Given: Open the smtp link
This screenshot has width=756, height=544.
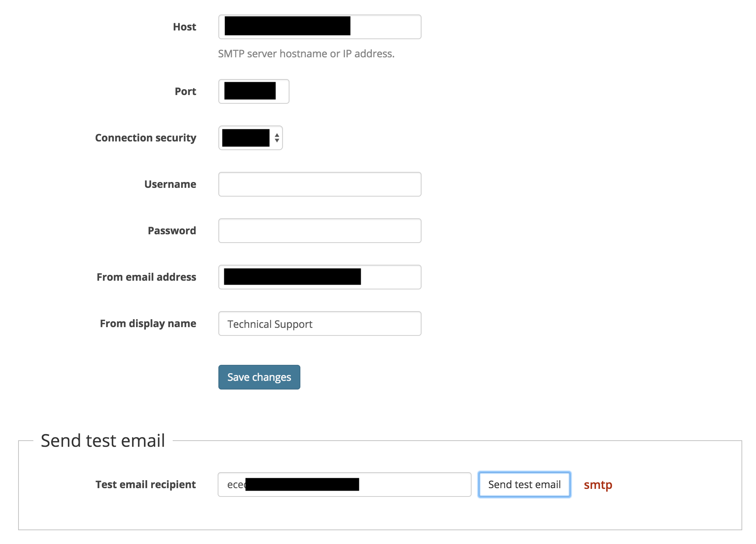Looking at the screenshot, I should pyautogui.click(x=597, y=485).
